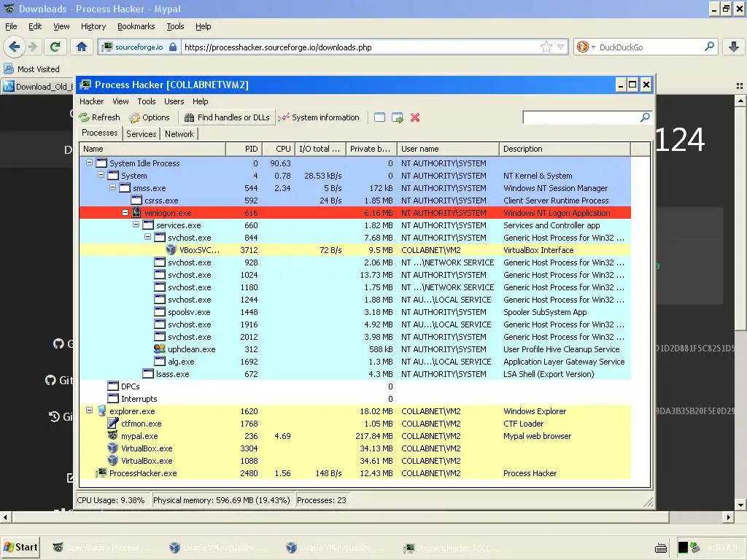Sort by the Description column header
This screenshot has height=560, width=747.
coord(565,149)
